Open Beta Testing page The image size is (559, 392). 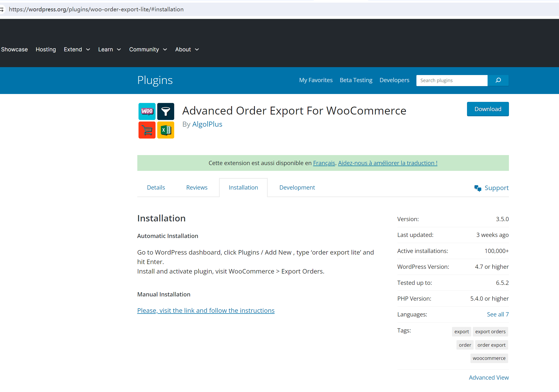pos(356,80)
